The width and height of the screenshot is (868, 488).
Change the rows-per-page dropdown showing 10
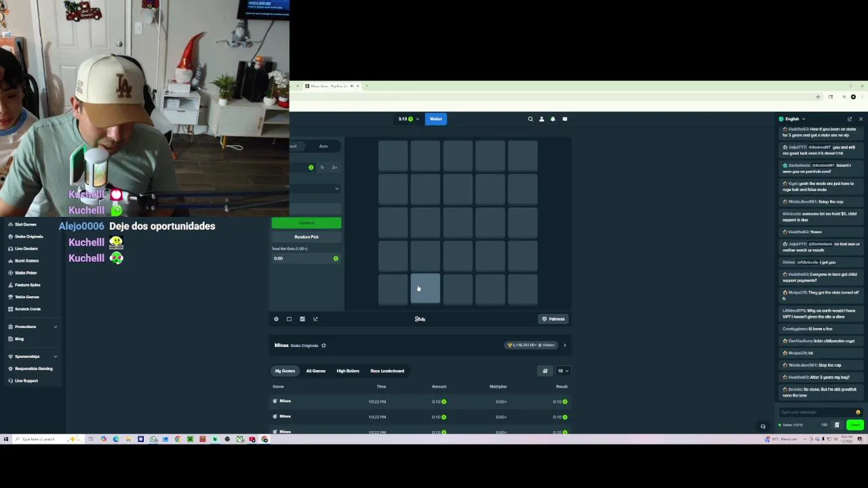point(563,371)
